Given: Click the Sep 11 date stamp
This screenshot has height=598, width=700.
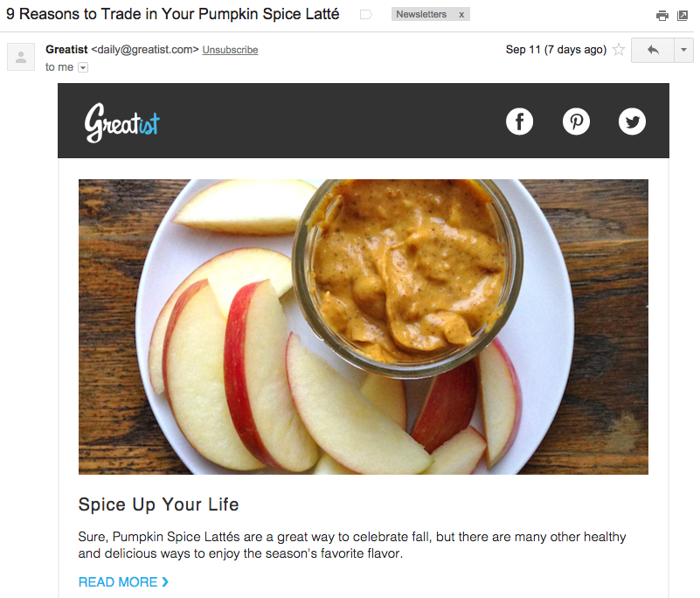Looking at the screenshot, I should click(x=557, y=49).
